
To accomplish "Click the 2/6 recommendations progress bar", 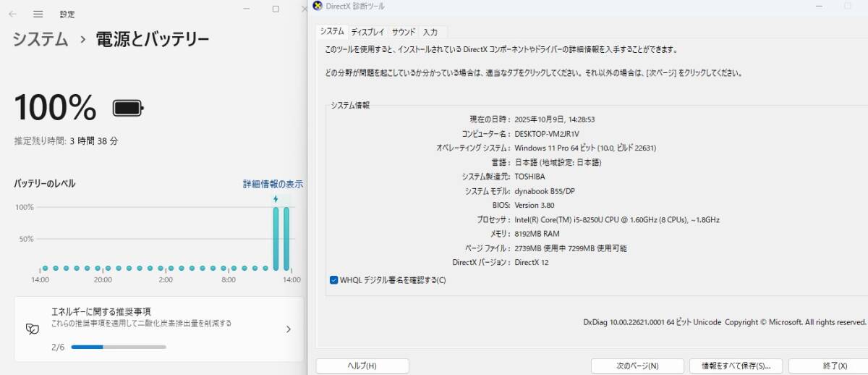I will click(119, 347).
